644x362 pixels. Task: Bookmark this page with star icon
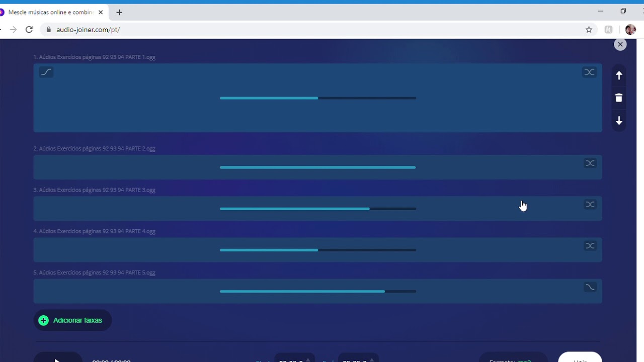pyautogui.click(x=589, y=30)
